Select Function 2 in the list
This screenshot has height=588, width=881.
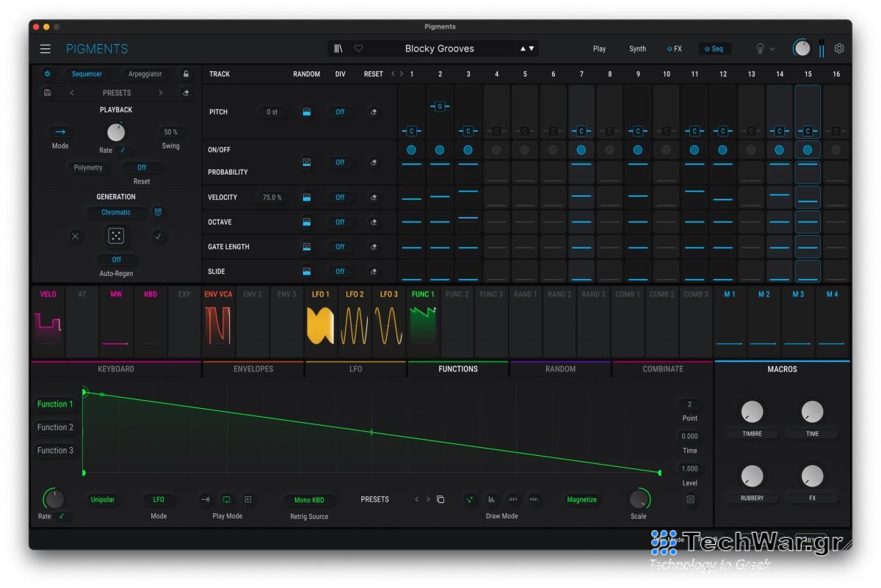[56, 427]
